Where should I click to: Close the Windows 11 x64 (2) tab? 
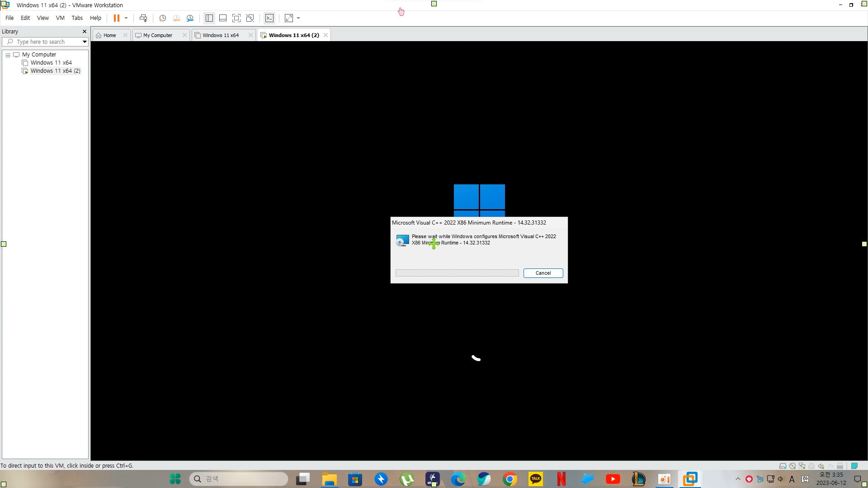coord(325,35)
